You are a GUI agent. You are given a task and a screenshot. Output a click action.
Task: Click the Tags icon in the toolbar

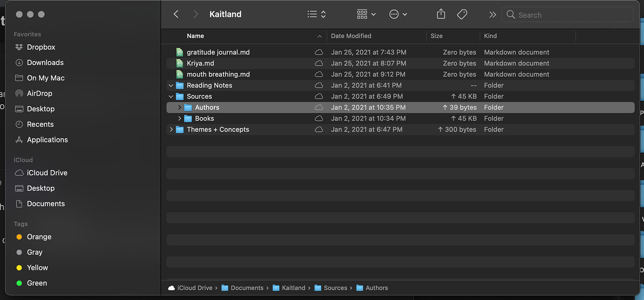[462, 14]
